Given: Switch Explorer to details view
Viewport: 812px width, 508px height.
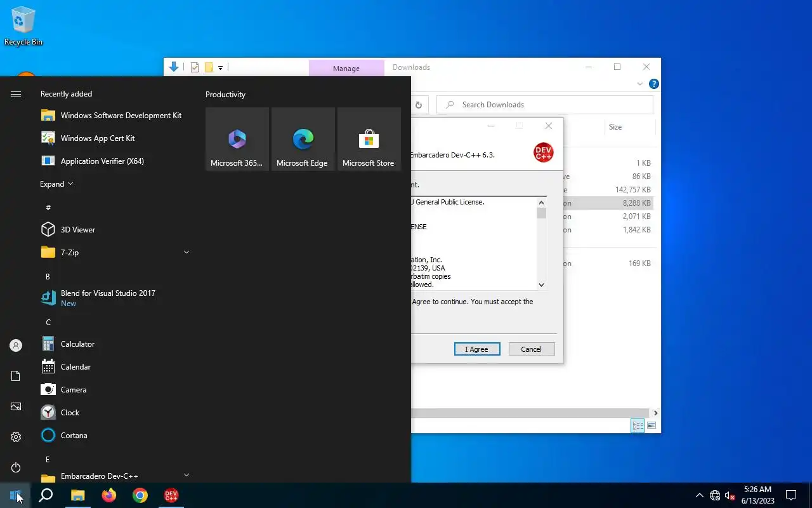Looking at the screenshot, I should tap(638, 425).
